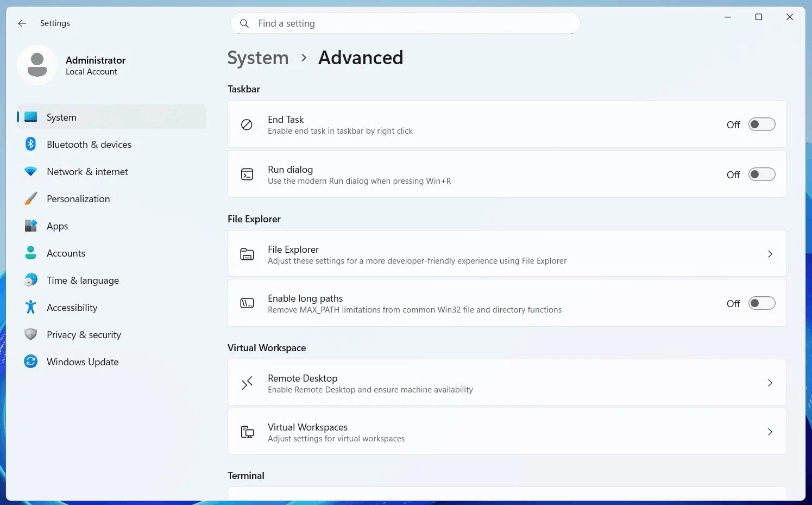Click the Administrator profile avatar

(x=37, y=65)
